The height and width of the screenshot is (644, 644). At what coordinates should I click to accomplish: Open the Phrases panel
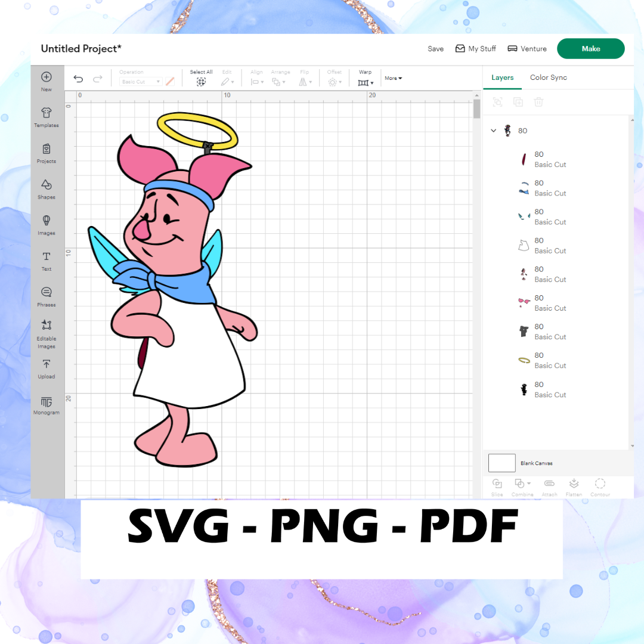47,297
